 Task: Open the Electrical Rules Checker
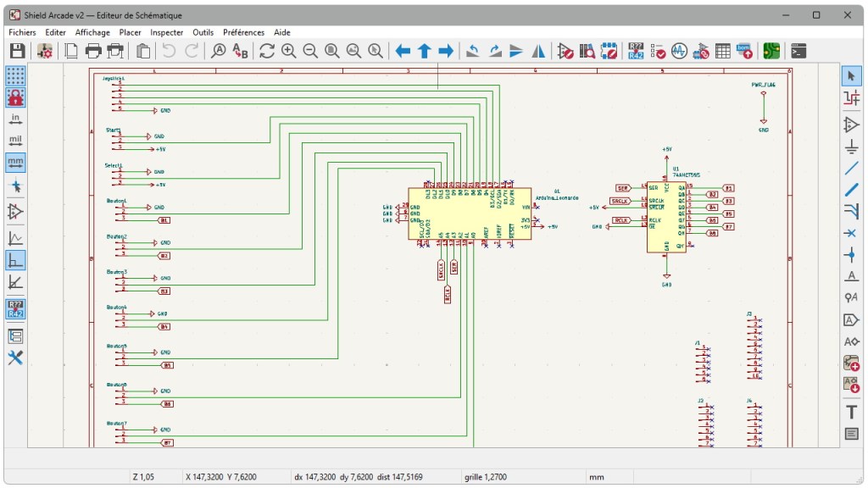click(659, 51)
